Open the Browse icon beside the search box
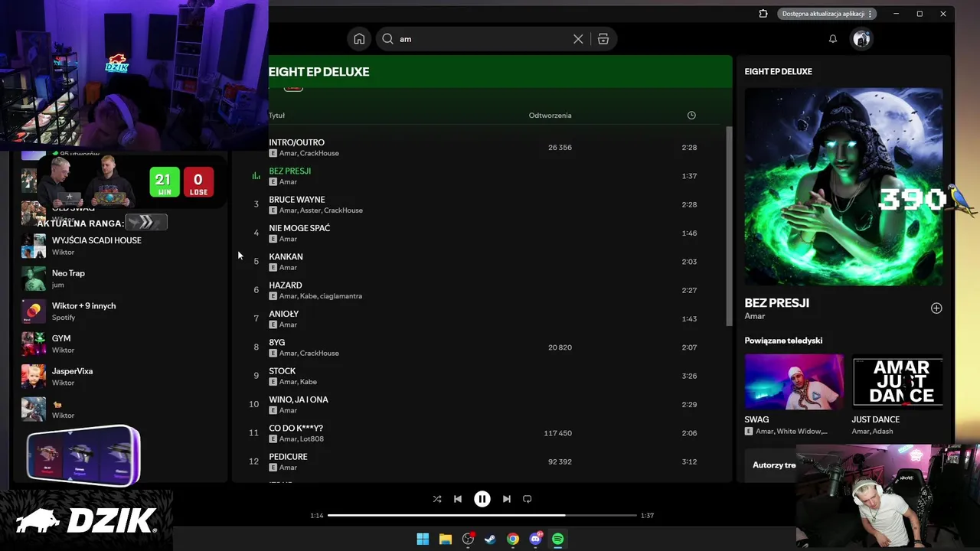This screenshot has width=980, height=551. click(x=603, y=39)
